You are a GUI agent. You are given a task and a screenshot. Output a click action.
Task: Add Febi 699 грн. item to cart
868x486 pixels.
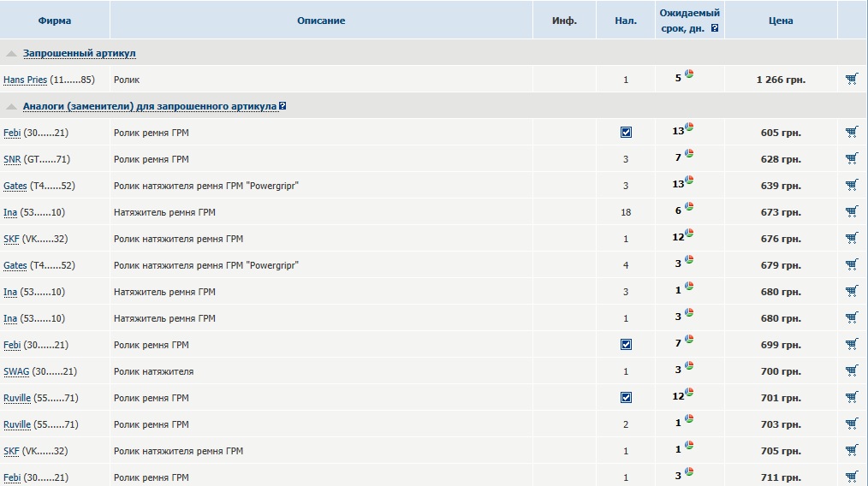852,344
